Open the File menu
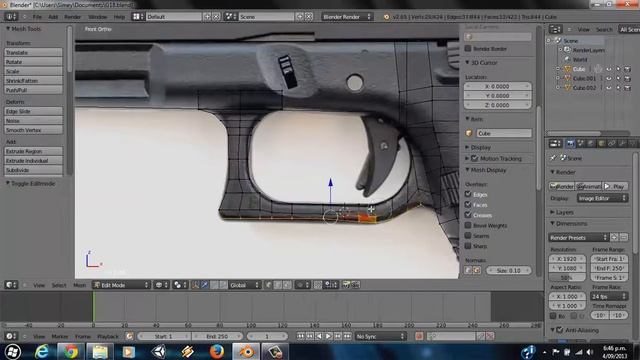Screen dimensions: 640x360 (37, 17)
